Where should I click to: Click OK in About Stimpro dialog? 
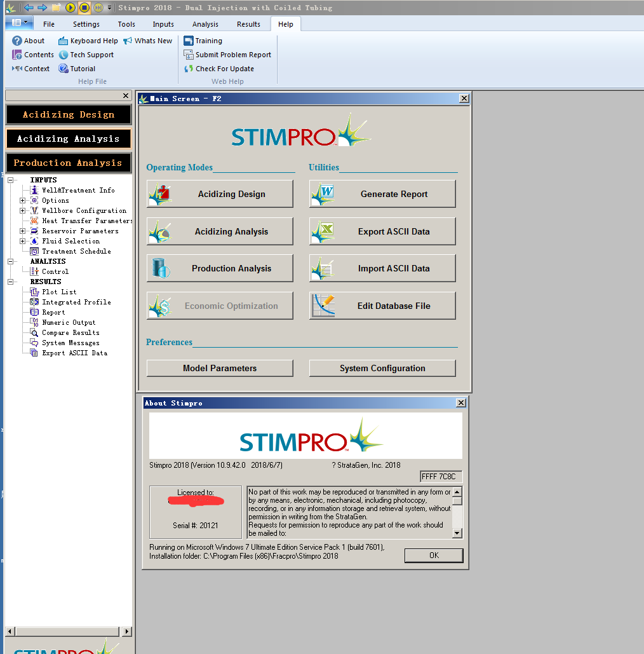point(434,555)
